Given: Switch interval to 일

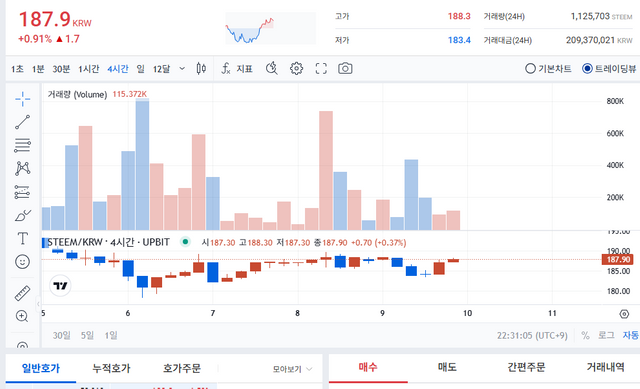Looking at the screenshot, I should click(x=140, y=69).
